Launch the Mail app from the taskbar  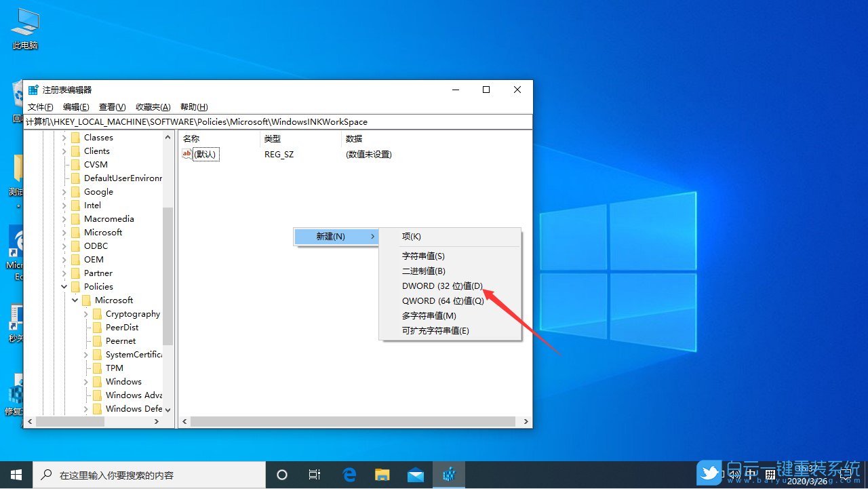coord(416,474)
